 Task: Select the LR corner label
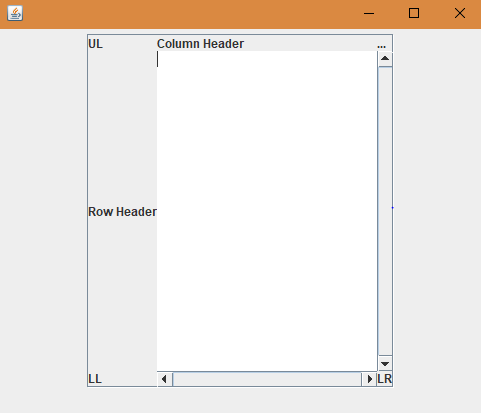(x=385, y=379)
